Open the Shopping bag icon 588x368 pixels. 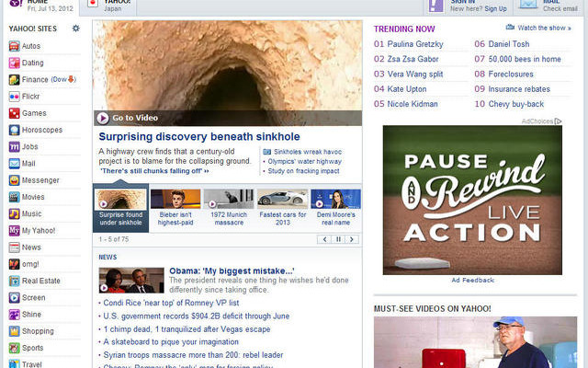click(x=15, y=331)
